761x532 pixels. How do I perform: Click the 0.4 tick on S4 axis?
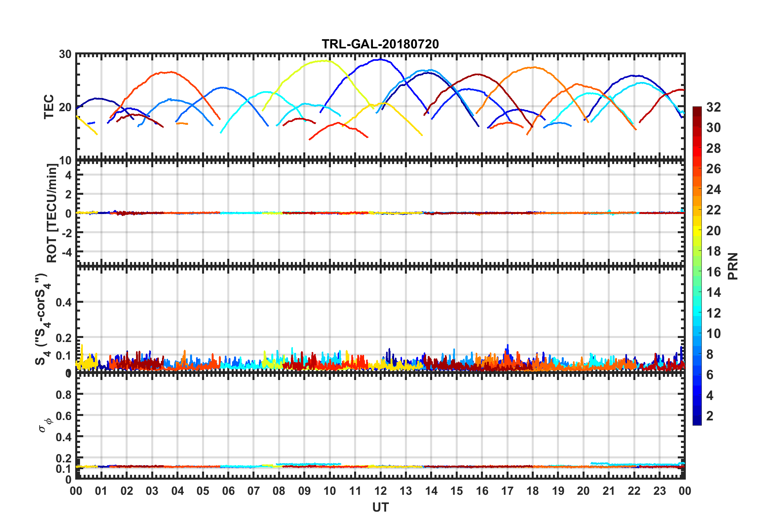click(64, 302)
